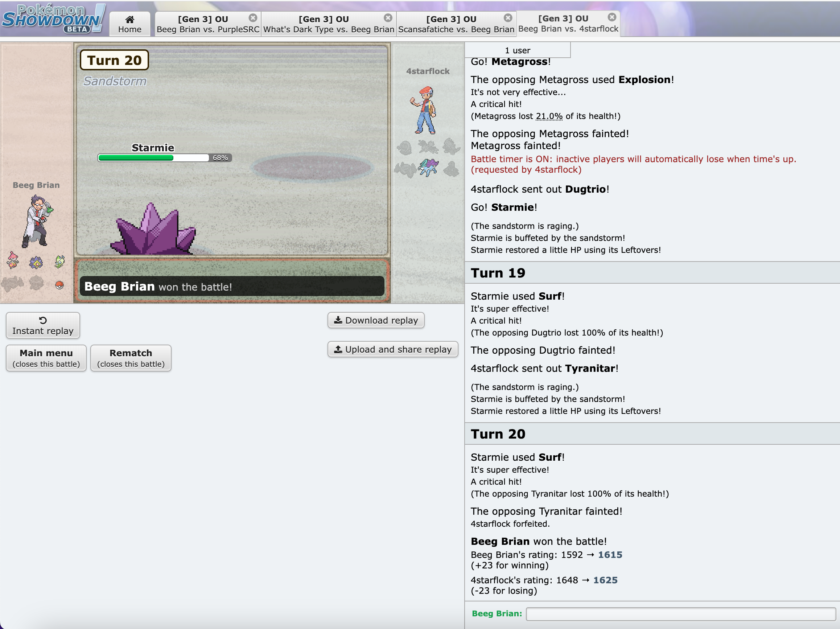Click the Sandstorm weather label
This screenshot has width=840, height=629.
(x=115, y=81)
